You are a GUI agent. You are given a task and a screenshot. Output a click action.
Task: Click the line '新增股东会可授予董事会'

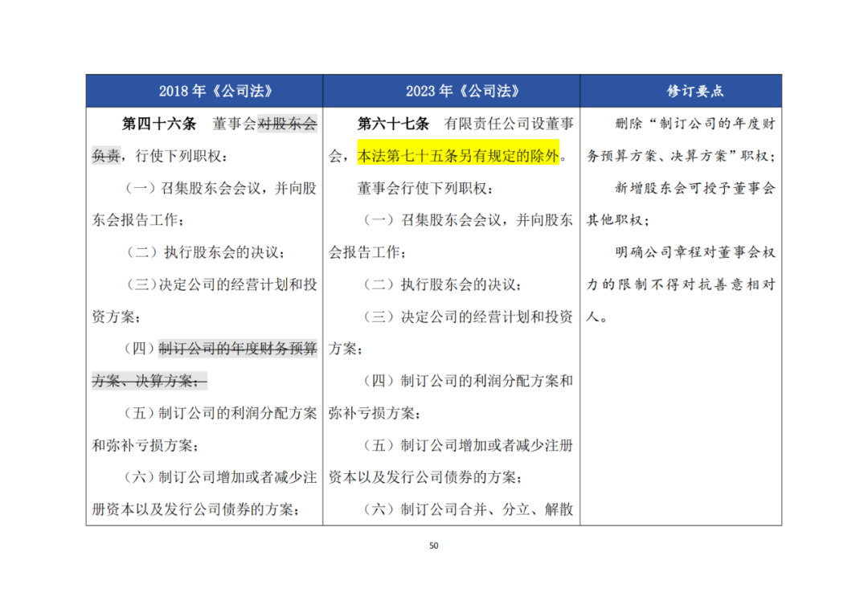(695, 188)
